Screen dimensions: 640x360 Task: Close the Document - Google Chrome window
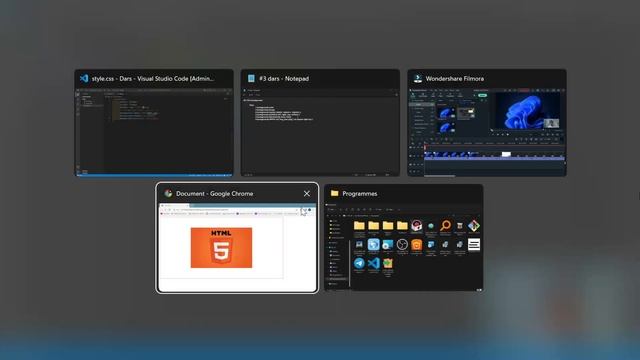[307, 193]
